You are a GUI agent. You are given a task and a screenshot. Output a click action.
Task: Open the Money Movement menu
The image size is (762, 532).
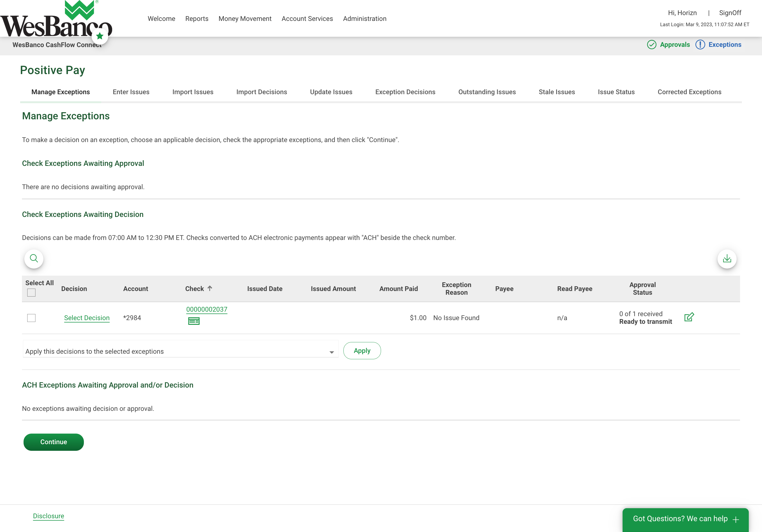[245, 19]
